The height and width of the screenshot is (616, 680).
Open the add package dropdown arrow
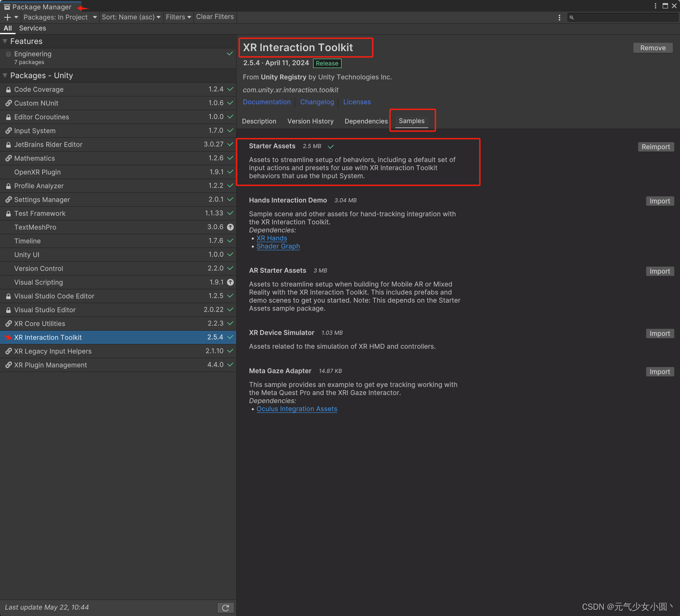pos(16,17)
